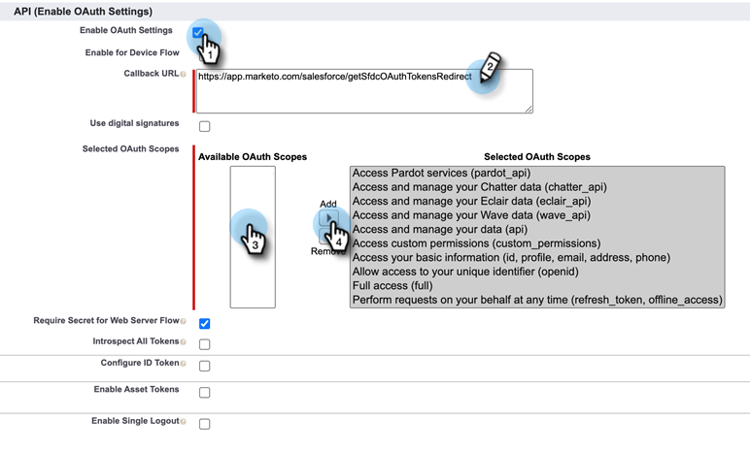This screenshot has height=451, width=750.
Task: Click the callback URL text starting https://app.marketo.com
Action: point(335,77)
